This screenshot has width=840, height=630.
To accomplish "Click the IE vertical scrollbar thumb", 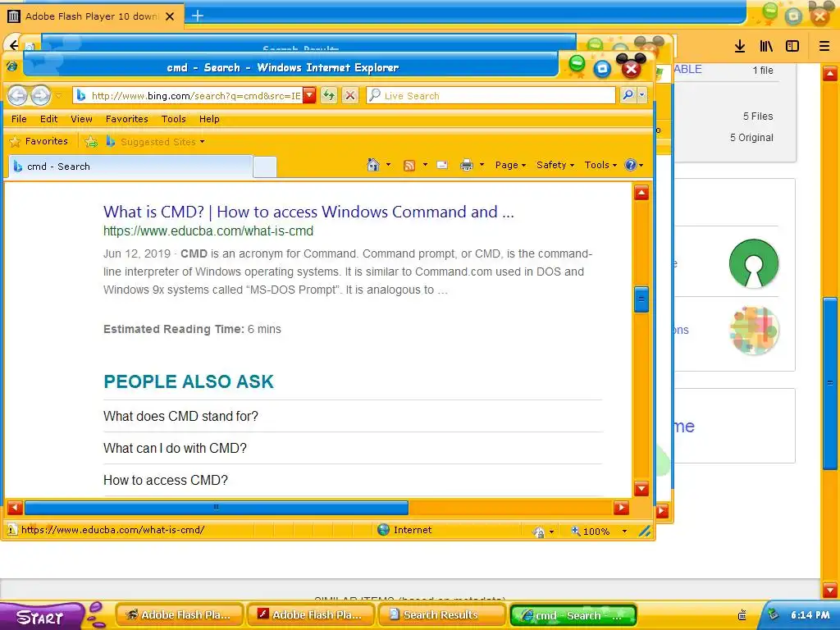I will pos(641,299).
